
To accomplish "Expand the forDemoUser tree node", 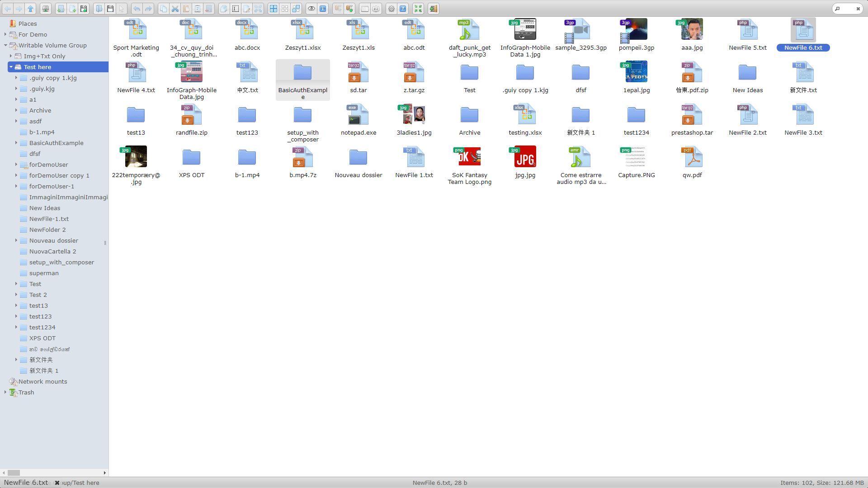I will point(16,164).
